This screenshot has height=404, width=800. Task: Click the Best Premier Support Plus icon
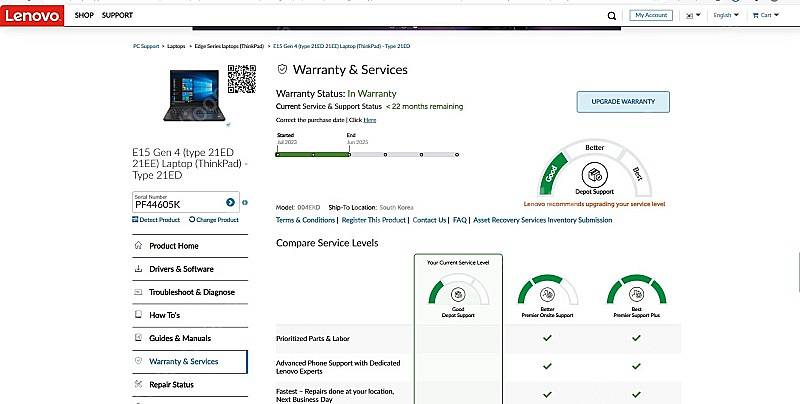(636, 294)
